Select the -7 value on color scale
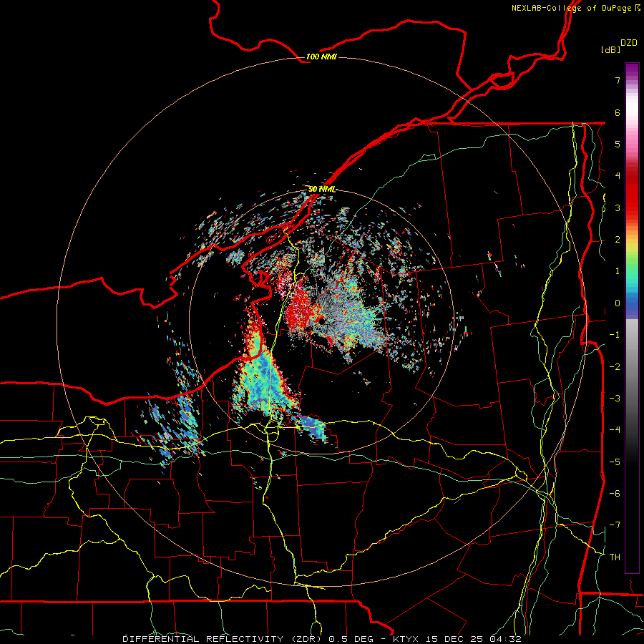 615,525
